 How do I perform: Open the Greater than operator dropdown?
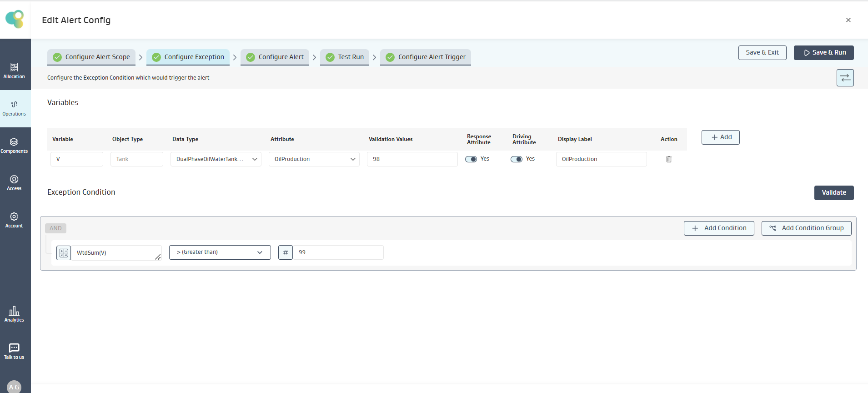(220, 252)
